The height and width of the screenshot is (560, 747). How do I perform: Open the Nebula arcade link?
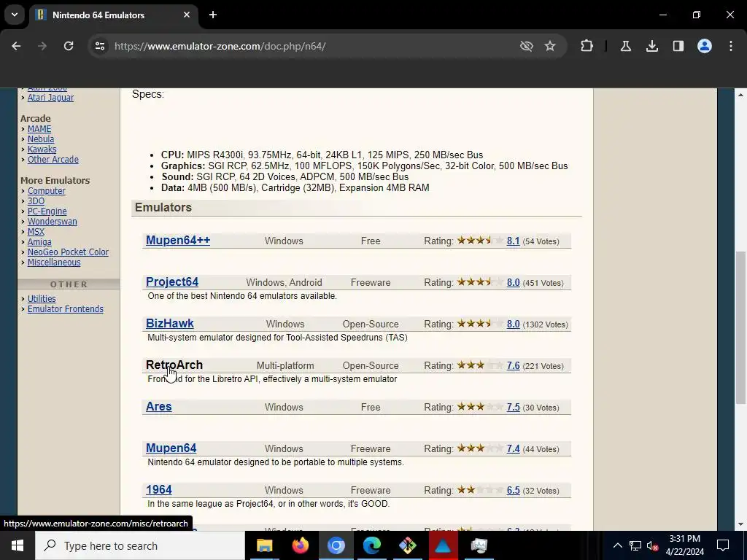pos(41,139)
